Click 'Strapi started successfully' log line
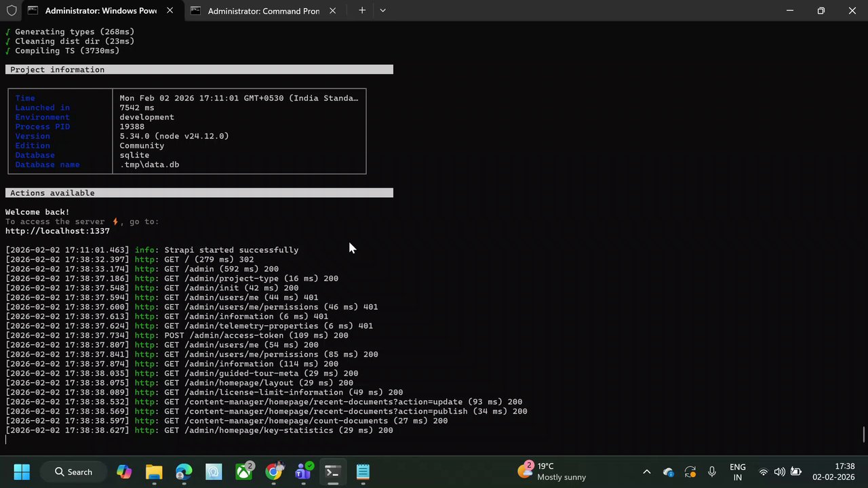This screenshot has width=868, height=488. coord(152,250)
